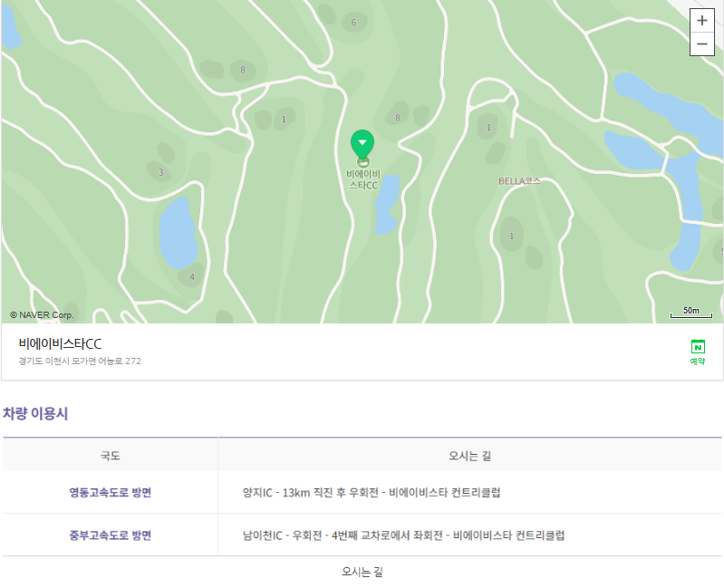This screenshot has height=588, width=724.
Task: Click 중부고속도로 방면 row label
Action: (x=111, y=535)
